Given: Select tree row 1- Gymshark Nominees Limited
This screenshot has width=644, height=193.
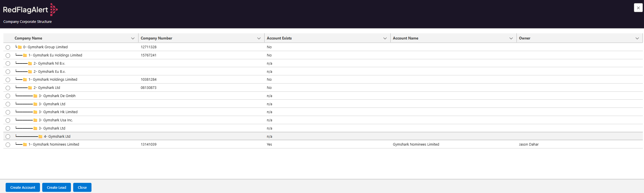Looking at the screenshot, I should [323, 144].
